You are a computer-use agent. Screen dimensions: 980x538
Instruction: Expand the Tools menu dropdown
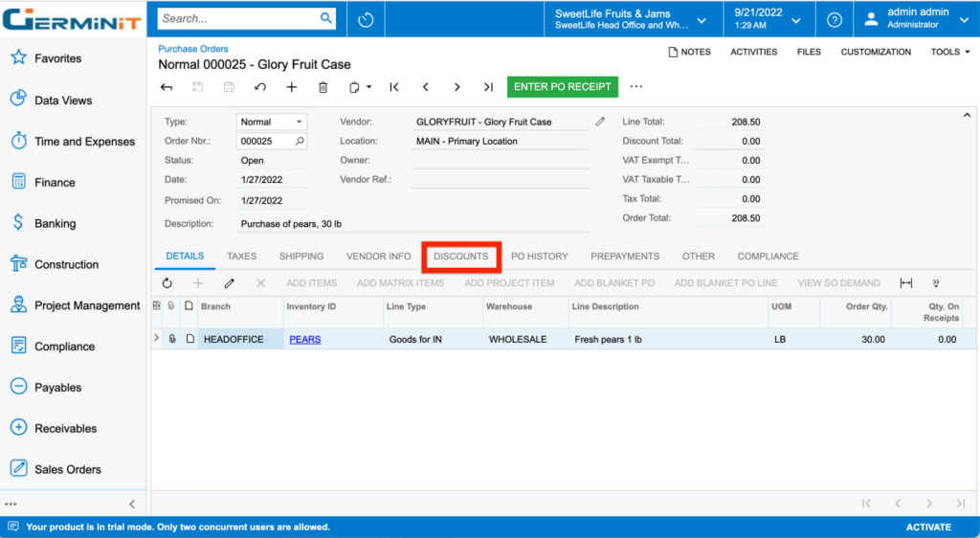[x=950, y=52]
